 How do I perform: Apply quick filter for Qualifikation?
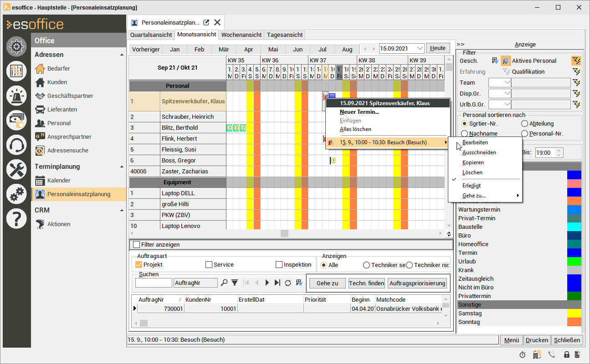[576, 71]
